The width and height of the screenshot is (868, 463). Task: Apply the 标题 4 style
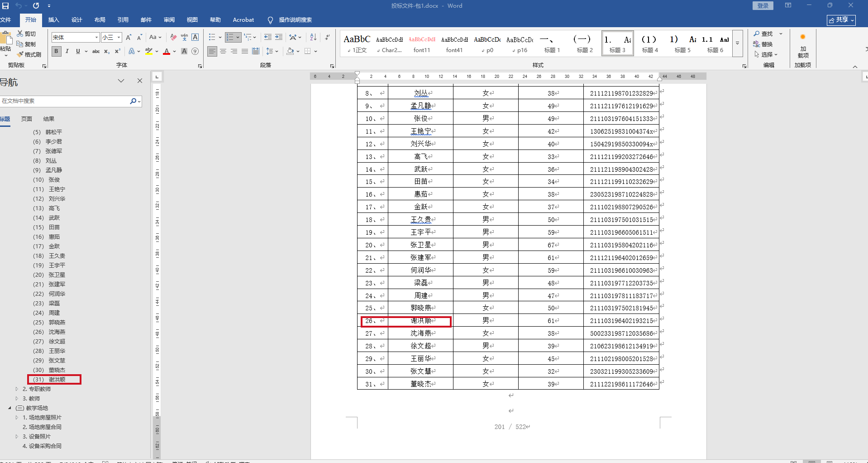click(x=650, y=43)
